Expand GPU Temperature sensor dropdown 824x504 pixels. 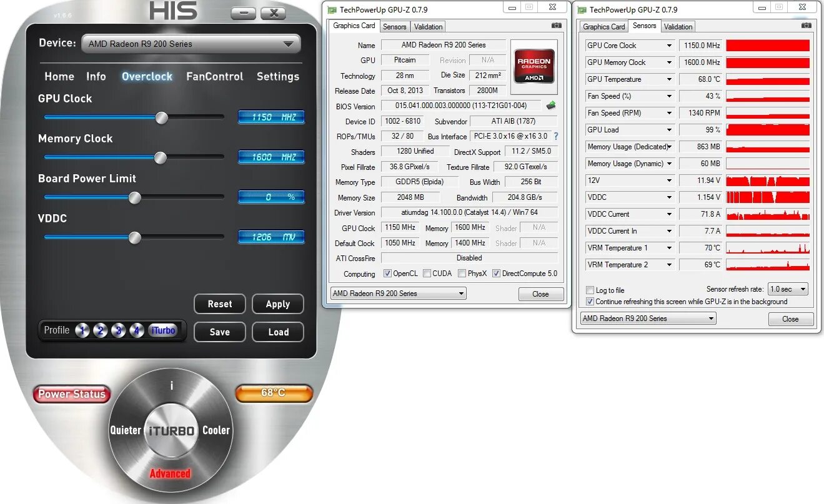669,79
